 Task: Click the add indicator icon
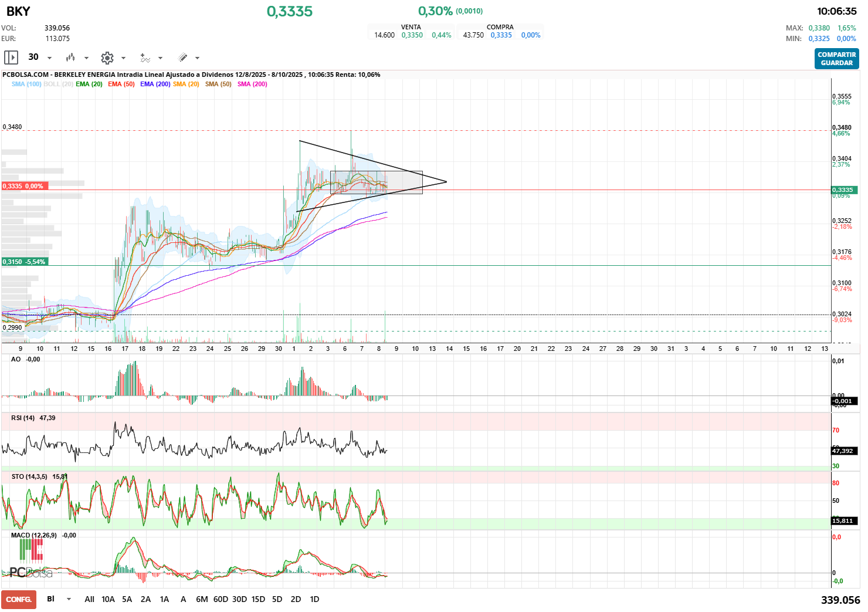point(145,58)
